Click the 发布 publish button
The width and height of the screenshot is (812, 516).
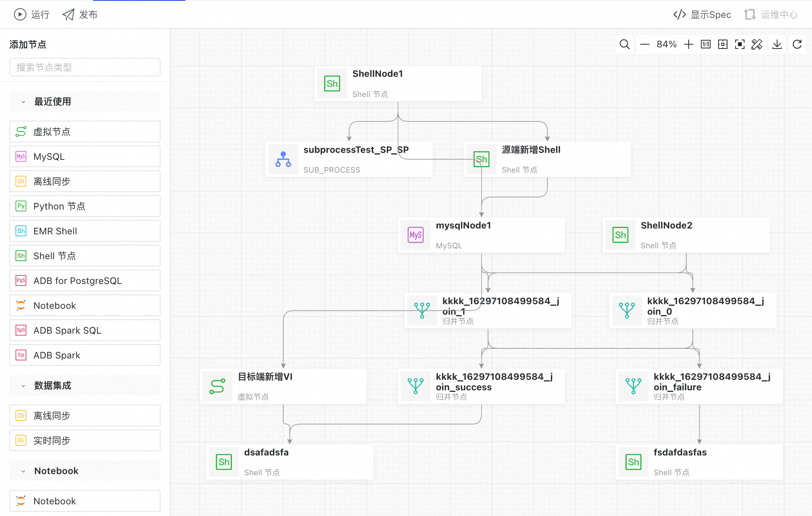pyautogui.click(x=80, y=15)
